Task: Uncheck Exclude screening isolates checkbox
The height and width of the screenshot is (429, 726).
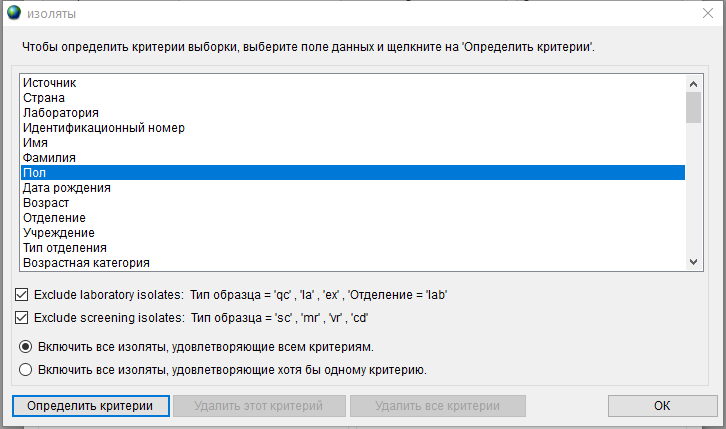Action: coord(21,318)
